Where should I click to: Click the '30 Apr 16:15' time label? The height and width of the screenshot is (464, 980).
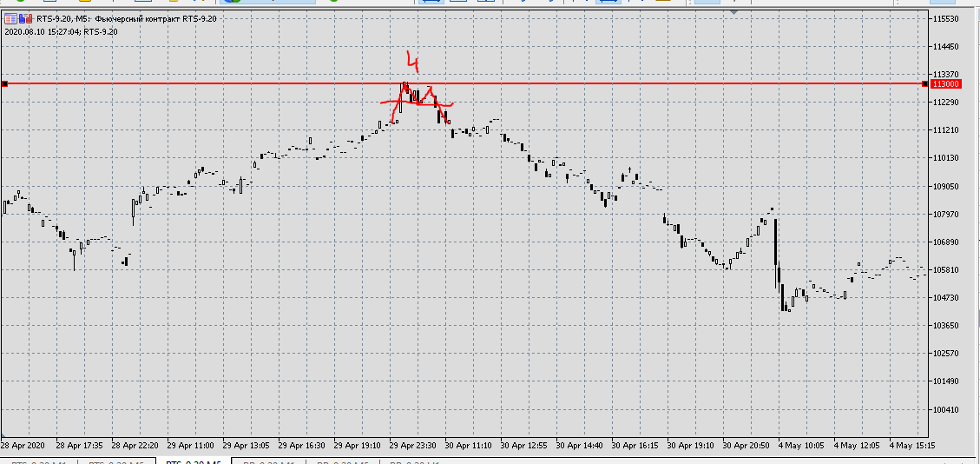point(635,445)
